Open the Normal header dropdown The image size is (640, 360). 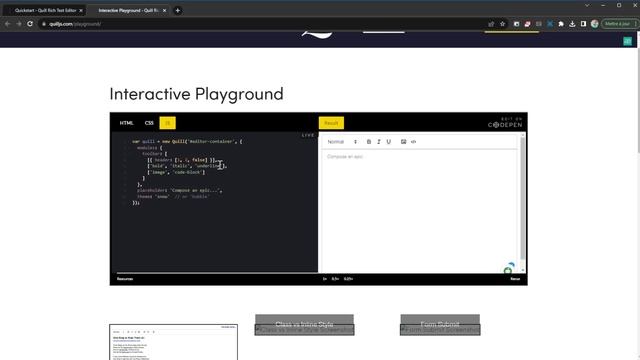click(342, 142)
